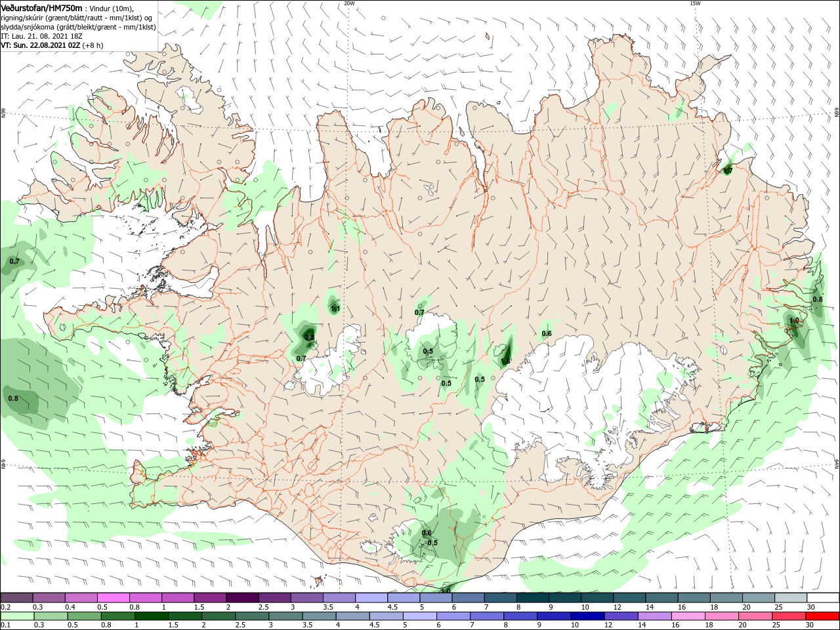Viewport: 840px width, 630px height.
Task: Click the 20W longitude label
Action: (348, 3)
